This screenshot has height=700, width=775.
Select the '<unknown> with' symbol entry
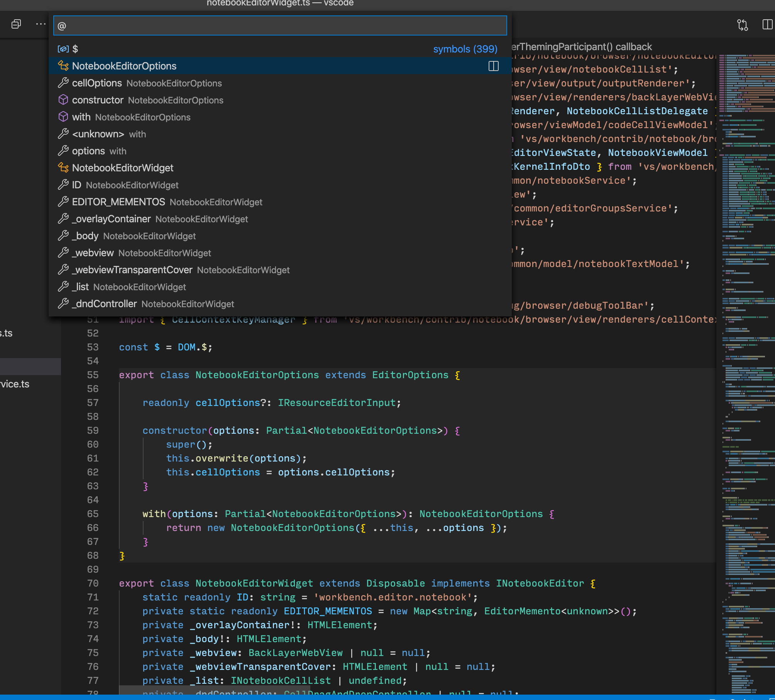pos(98,134)
